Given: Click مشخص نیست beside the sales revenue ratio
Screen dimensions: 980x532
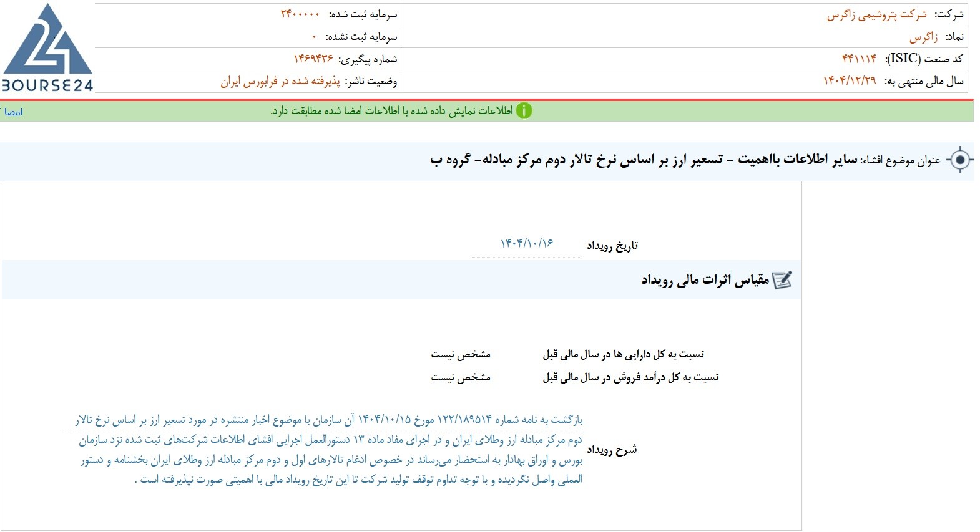Looking at the screenshot, I should click(x=461, y=377).
